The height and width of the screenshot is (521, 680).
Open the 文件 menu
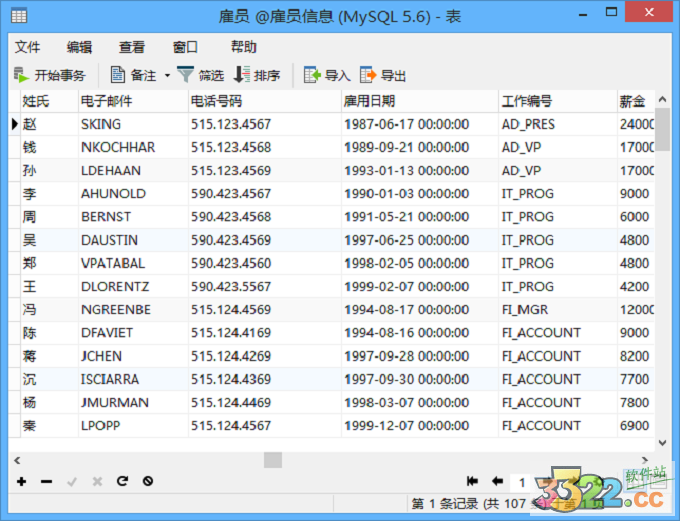(28, 47)
